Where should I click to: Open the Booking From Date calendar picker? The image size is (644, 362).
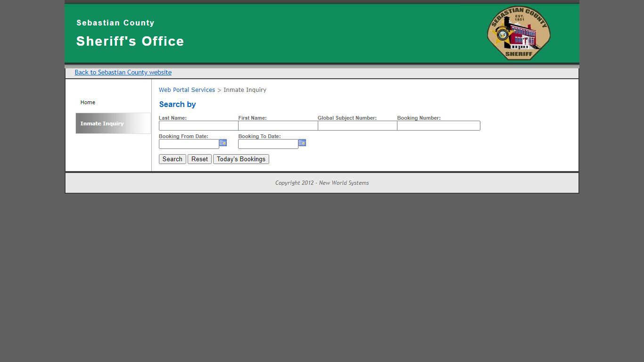223,143
